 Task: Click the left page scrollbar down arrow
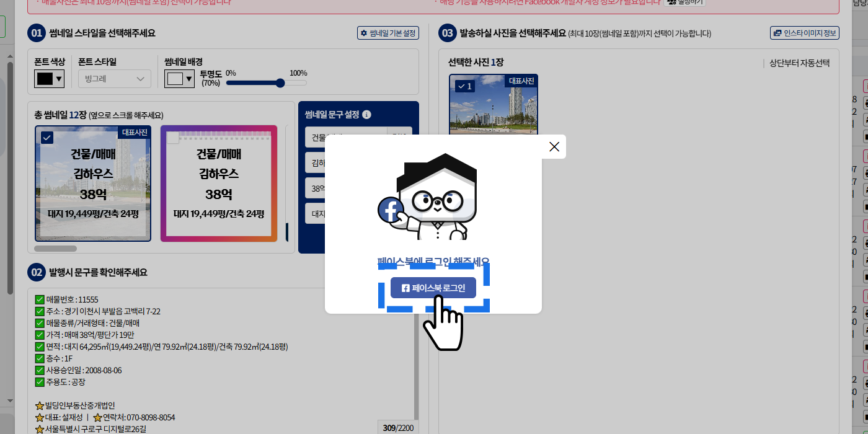click(x=9, y=401)
